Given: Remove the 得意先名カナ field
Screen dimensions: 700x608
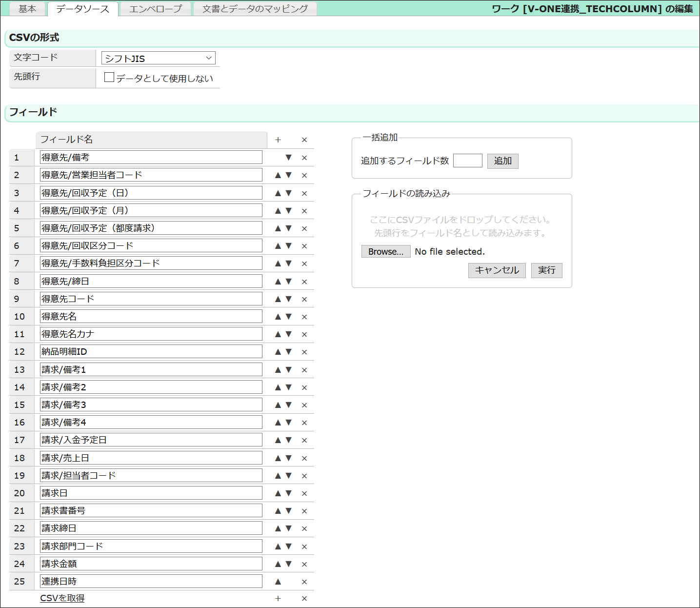Looking at the screenshot, I should [x=304, y=334].
